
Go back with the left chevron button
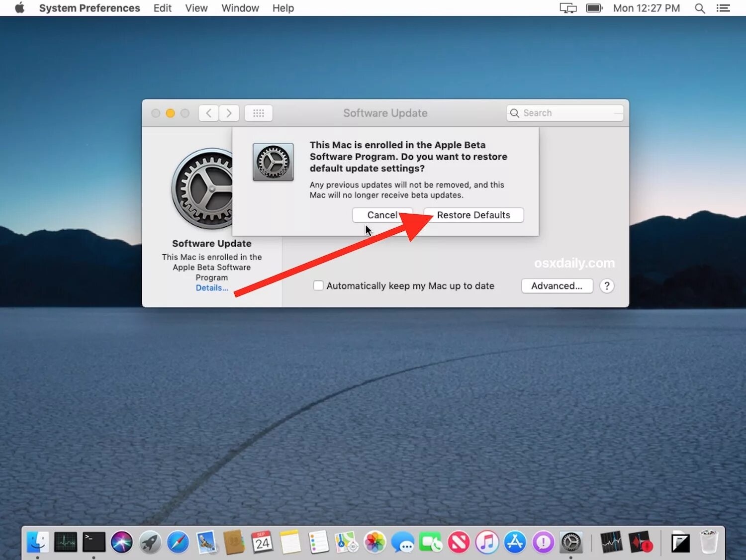pyautogui.click(x=209, y=113)
